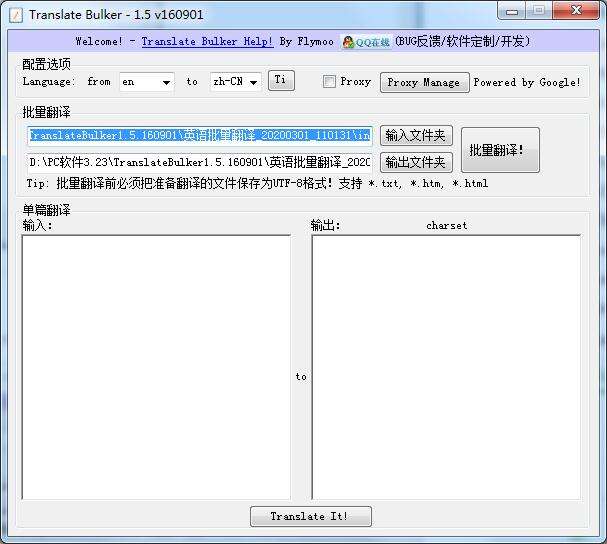Expand the target language 'zh-CN' dropdown
The height and width of the screenshot is (544, 607).
coord(235,82)
